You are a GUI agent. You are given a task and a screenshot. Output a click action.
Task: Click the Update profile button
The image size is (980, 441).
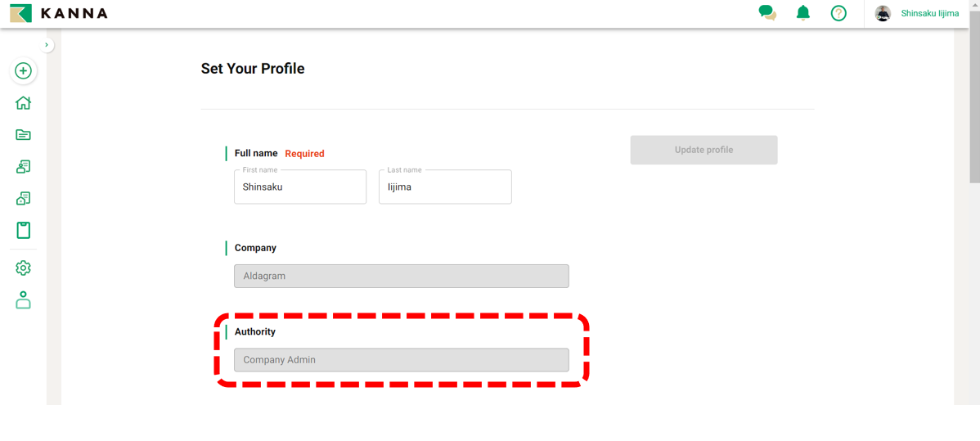coord(704,151)
